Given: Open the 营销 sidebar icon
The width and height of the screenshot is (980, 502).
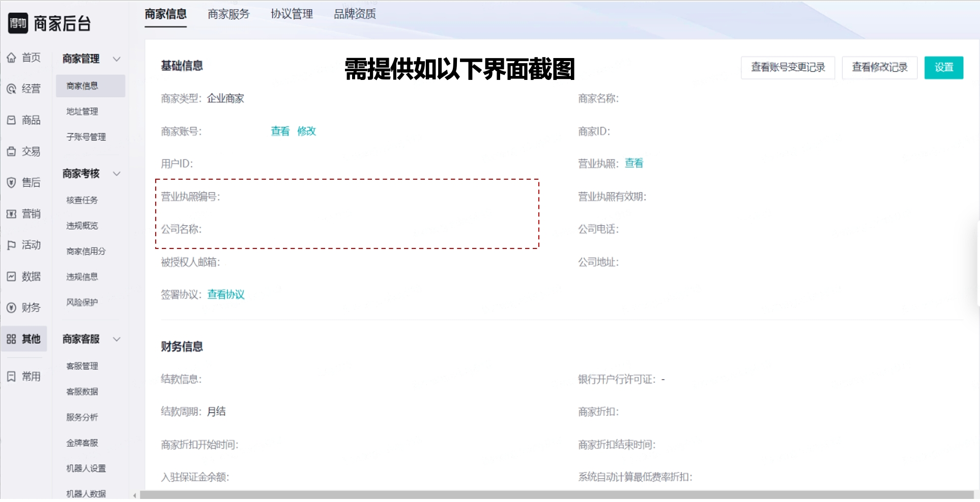Looking at the screenshot, I should tap(11, 214).
